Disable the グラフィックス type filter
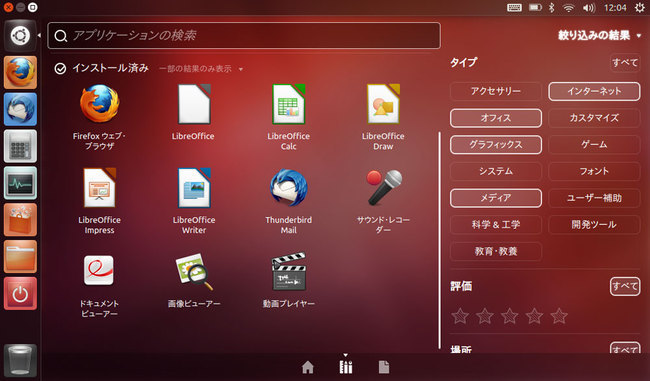The height and width of the screenshot is (381, 650). point(496,145)
